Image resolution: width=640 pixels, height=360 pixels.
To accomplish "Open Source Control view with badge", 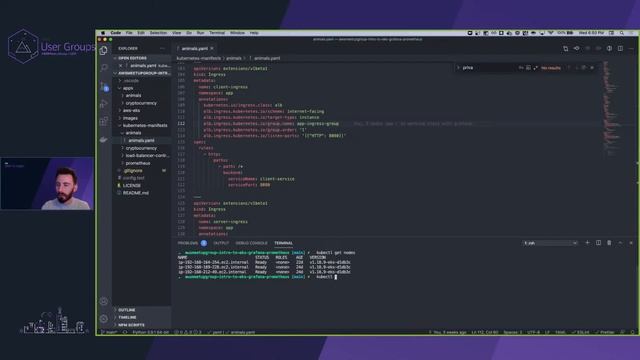I will coord(104,86).
